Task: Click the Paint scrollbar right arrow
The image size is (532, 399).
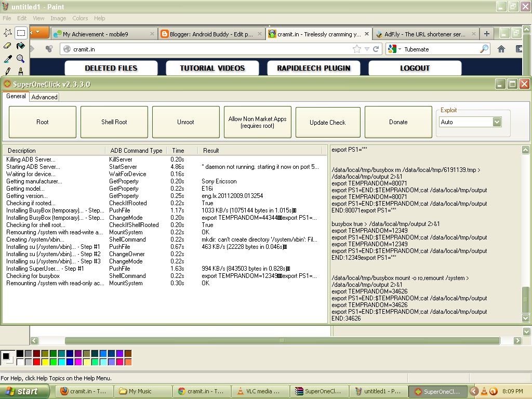Action: tap(517, 341)
